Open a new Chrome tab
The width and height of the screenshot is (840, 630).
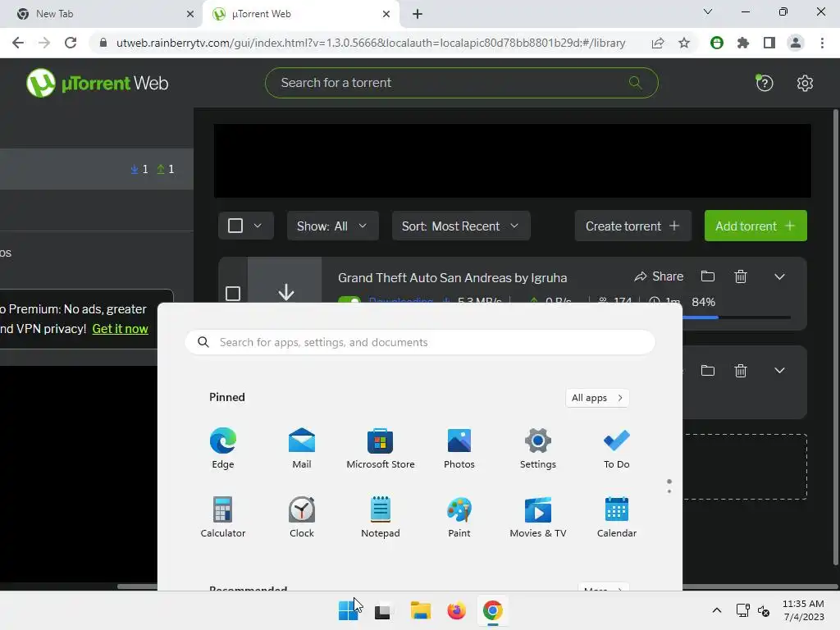tap(418, 14)
